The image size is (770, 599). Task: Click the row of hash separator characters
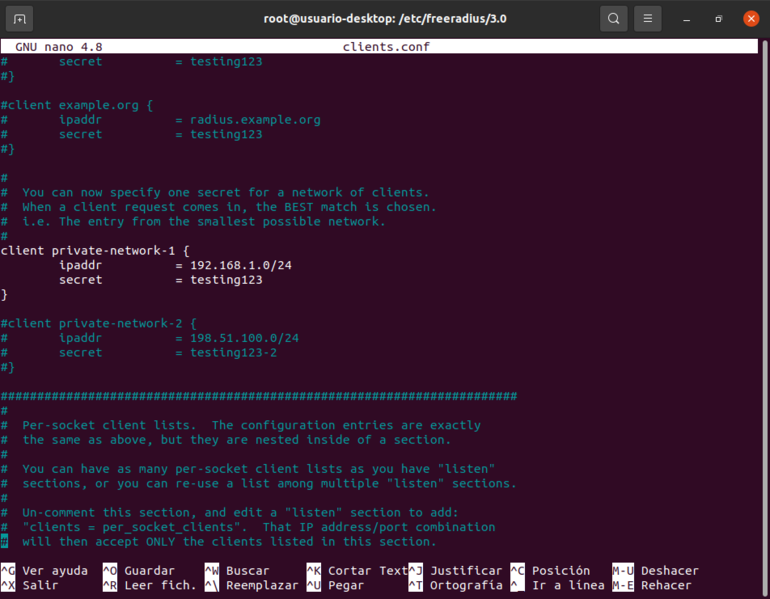(x=259, y=396)
